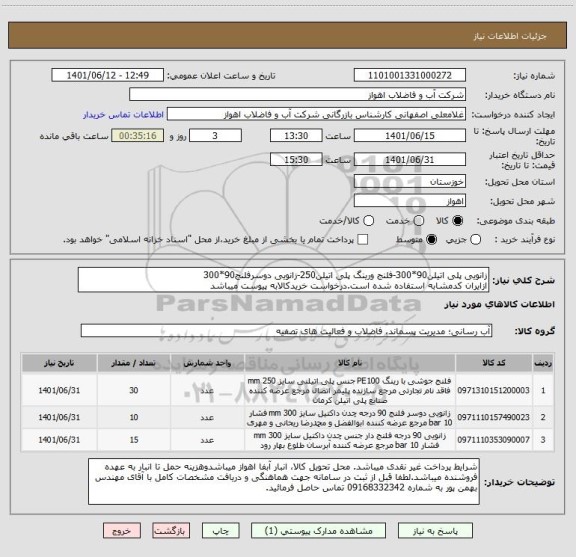
Task: Click the تعداد / مقدار column header
Action: (134, 363)
